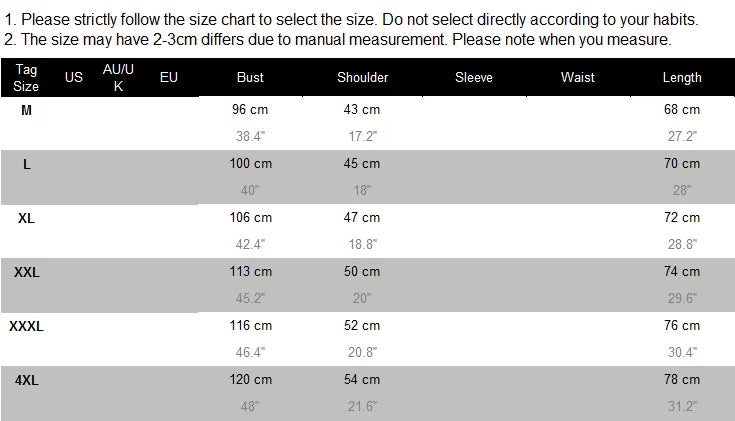Click the 96 cm bust value
The width and height of the screenshot is (735, 421).
point(251,110)
